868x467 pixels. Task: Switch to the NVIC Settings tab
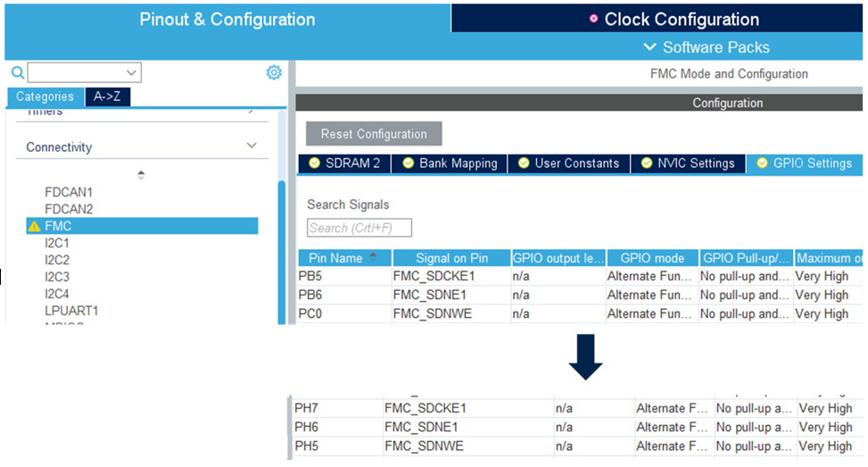(x=687, y=163)
